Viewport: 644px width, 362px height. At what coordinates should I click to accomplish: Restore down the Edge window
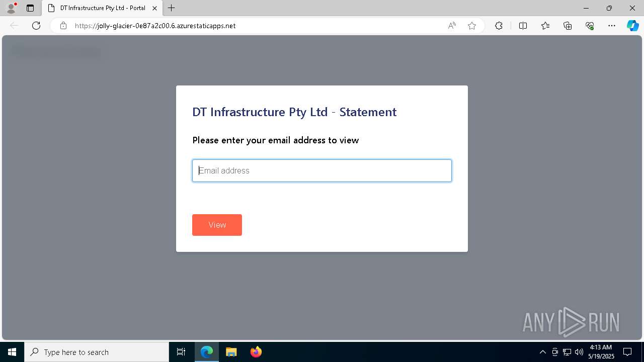pos(609,8)
